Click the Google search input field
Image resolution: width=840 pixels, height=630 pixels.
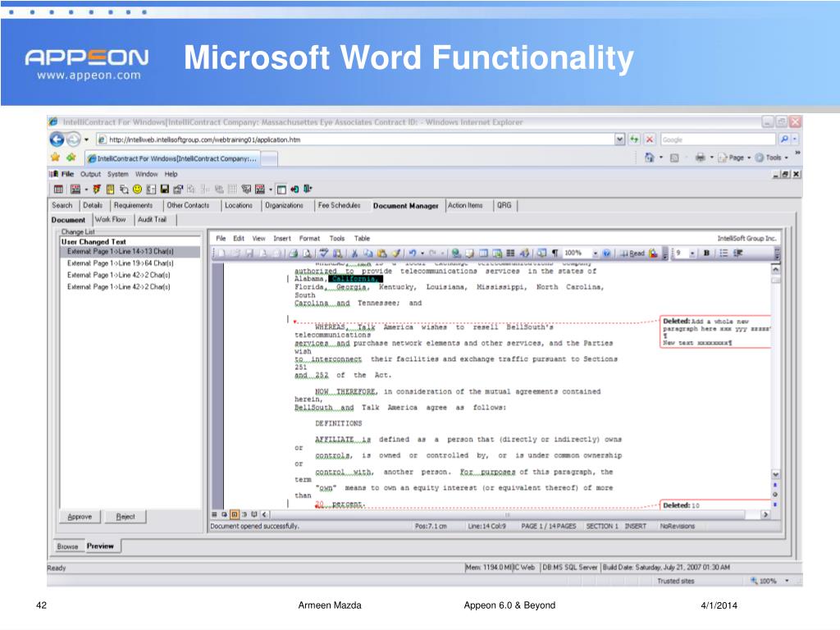[x=719, y=139]
